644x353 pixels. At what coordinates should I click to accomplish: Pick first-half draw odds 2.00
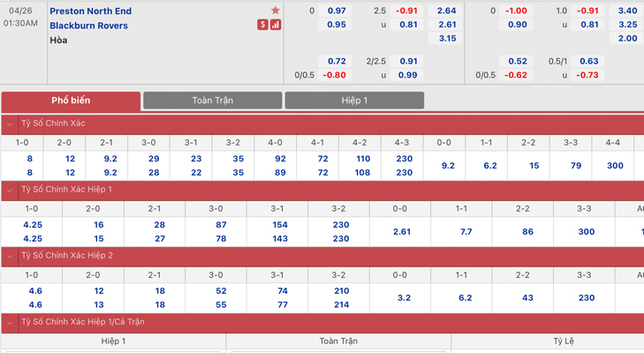[627, 39]
